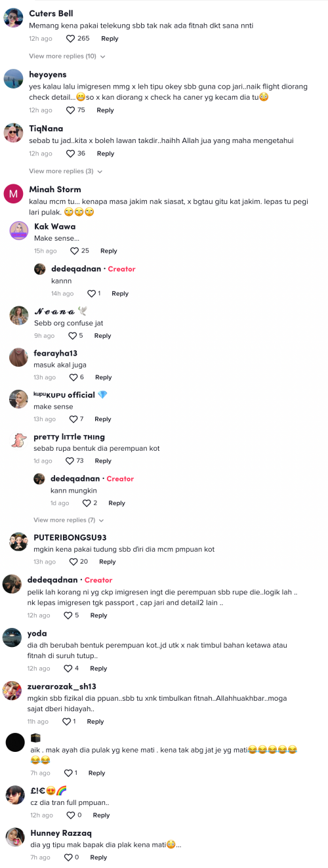Expand 'View more replies (10)' under Cuters Bell
Screen dimensions: 328x868
(67, 56)
